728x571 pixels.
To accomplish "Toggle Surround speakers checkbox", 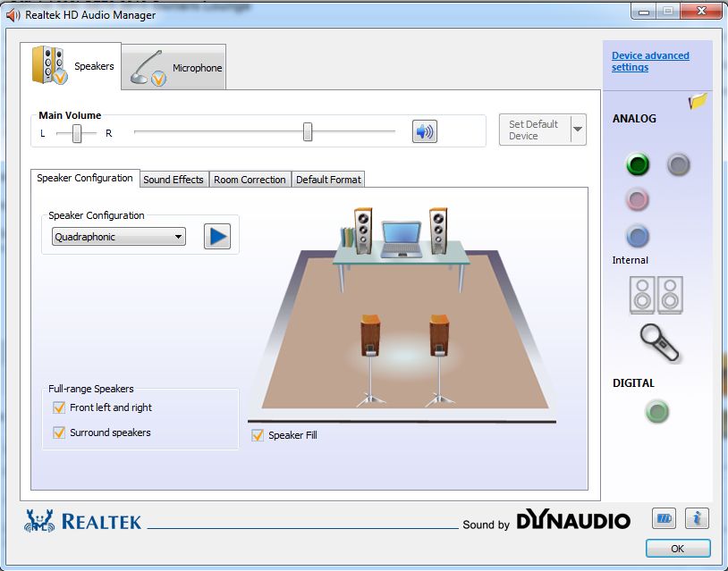I will (x=59, y=432).
